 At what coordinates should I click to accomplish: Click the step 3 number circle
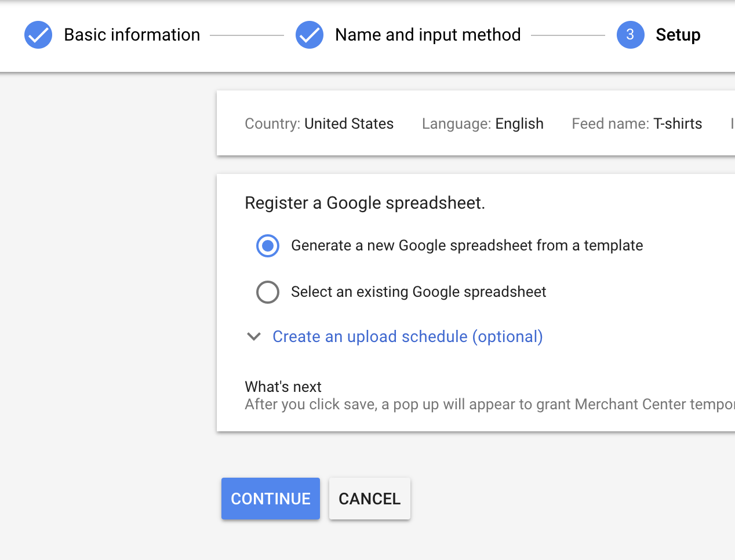630,35
